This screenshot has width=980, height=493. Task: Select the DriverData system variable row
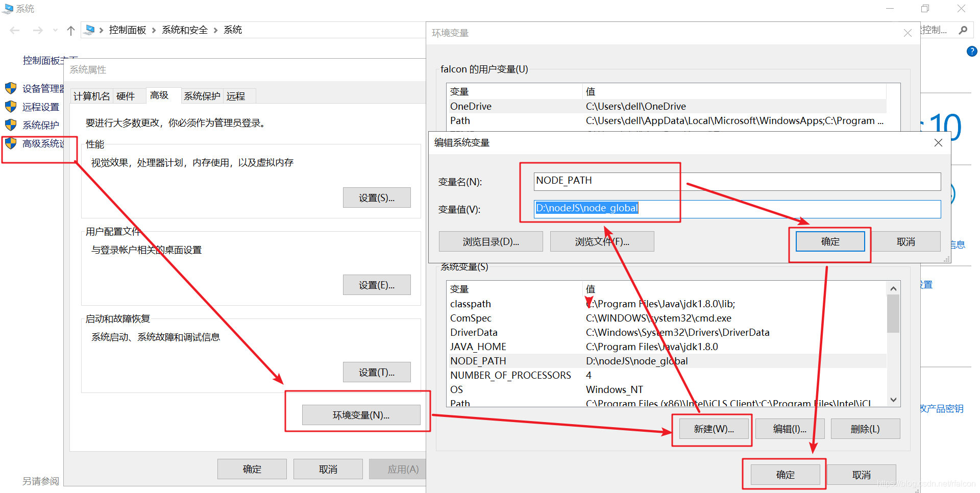pos(668,332)
